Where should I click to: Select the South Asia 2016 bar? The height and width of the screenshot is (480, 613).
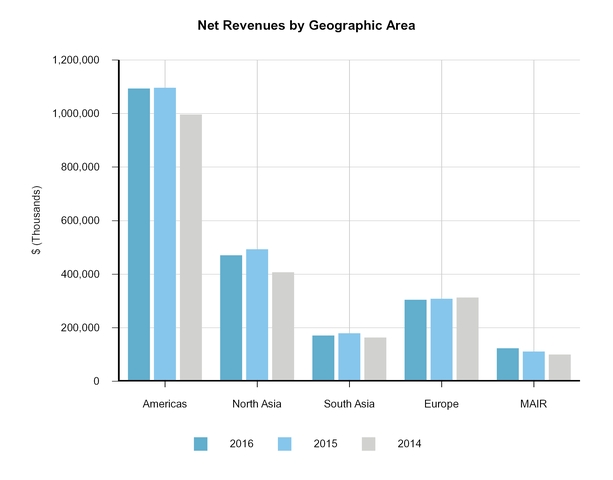(x=323, y=358)
